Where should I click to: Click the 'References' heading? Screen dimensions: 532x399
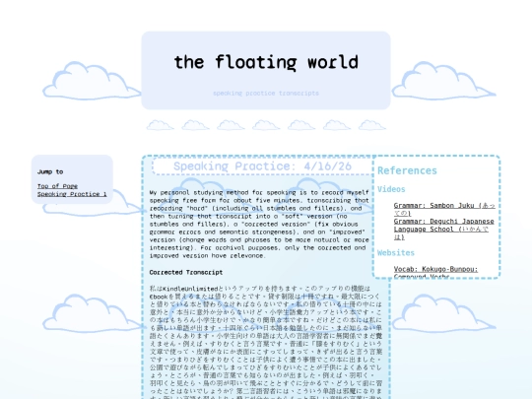click(407, 170)
